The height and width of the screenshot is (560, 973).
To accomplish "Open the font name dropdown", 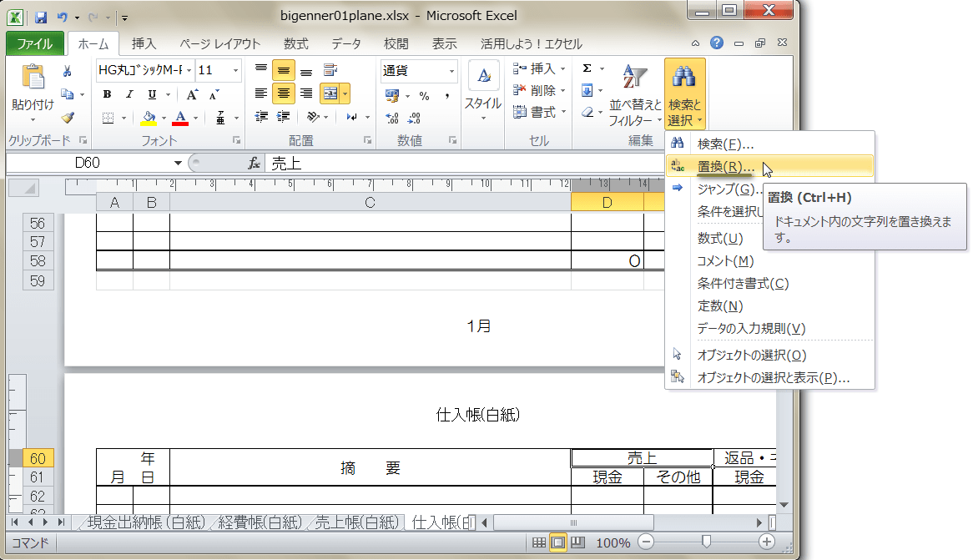I will [x=189, y=70].
